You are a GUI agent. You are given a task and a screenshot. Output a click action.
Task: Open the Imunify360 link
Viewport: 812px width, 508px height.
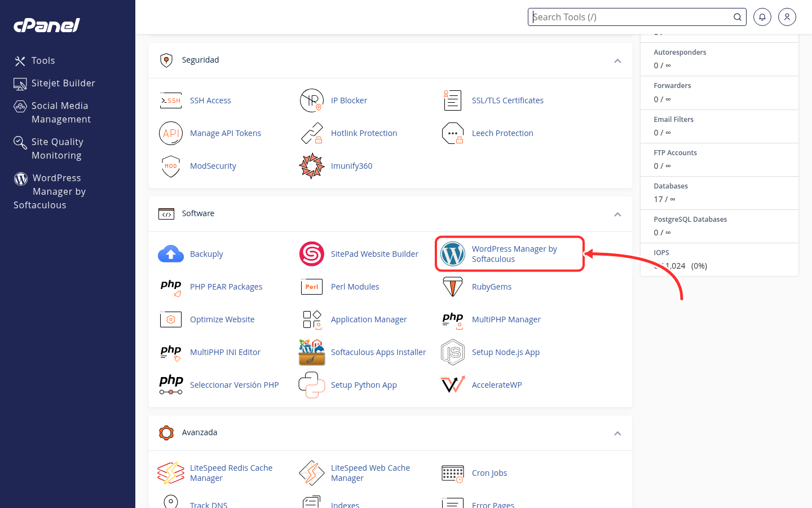(351, 166)
